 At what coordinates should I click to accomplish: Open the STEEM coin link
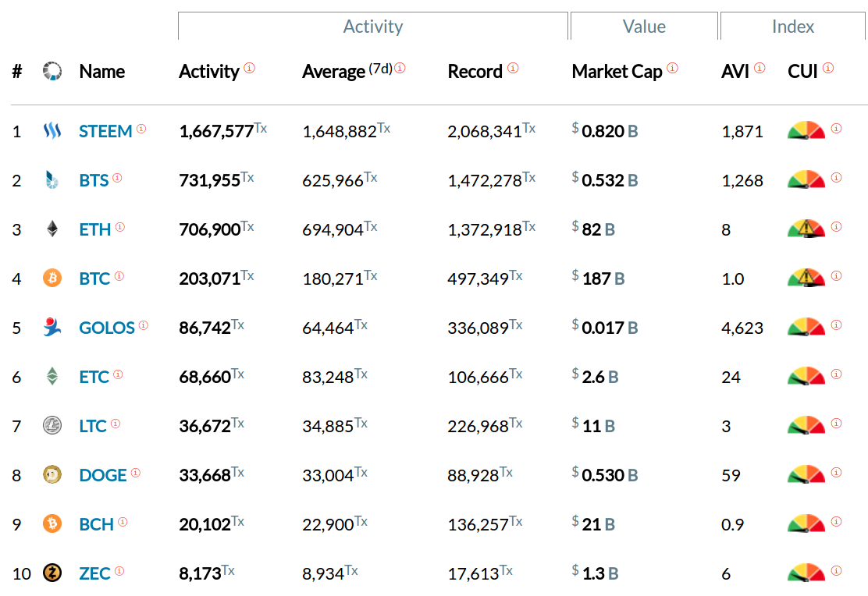(x=105, y=131)
